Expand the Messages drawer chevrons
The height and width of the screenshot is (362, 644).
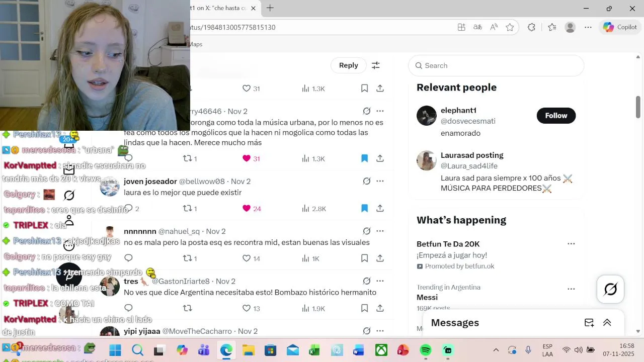coord(607,323)
